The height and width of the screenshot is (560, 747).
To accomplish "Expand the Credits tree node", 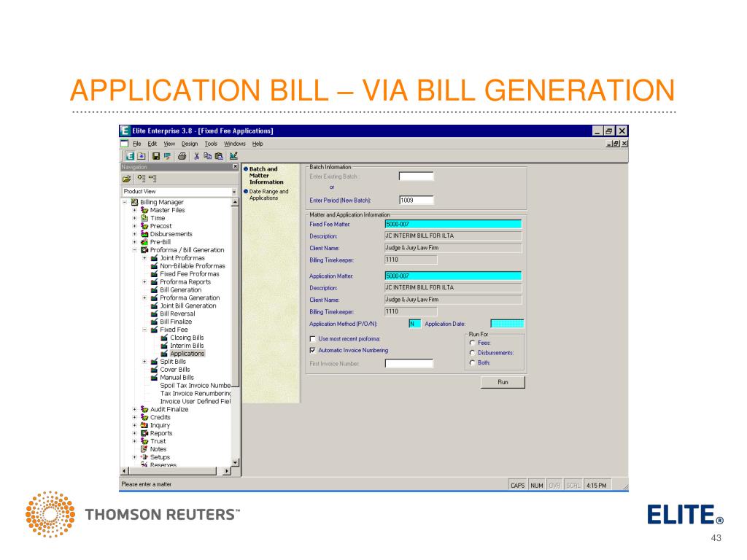I will (x=135, y=417).
